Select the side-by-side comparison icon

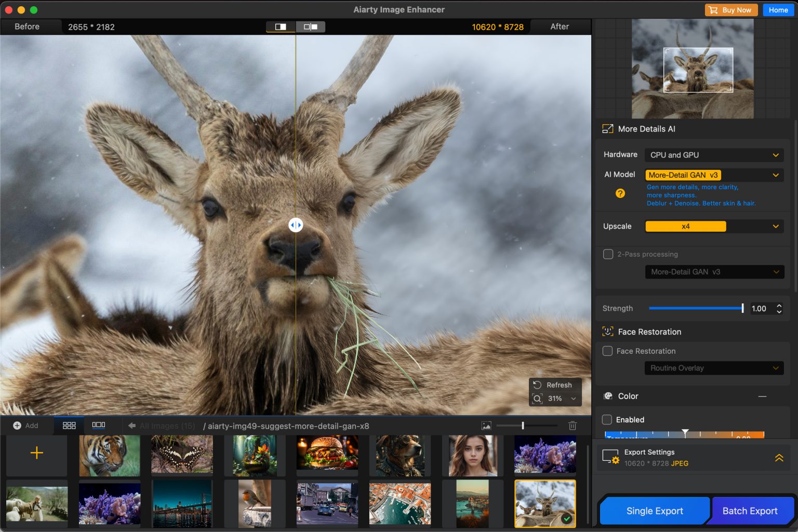coord(310,26)
